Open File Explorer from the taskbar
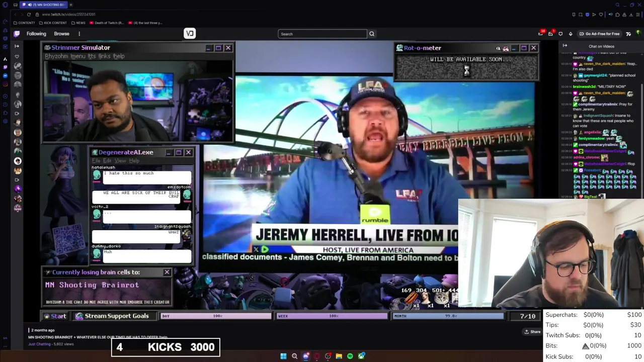Image resolution: width=644 pixels, height=362 pixels. coord(339,356)
